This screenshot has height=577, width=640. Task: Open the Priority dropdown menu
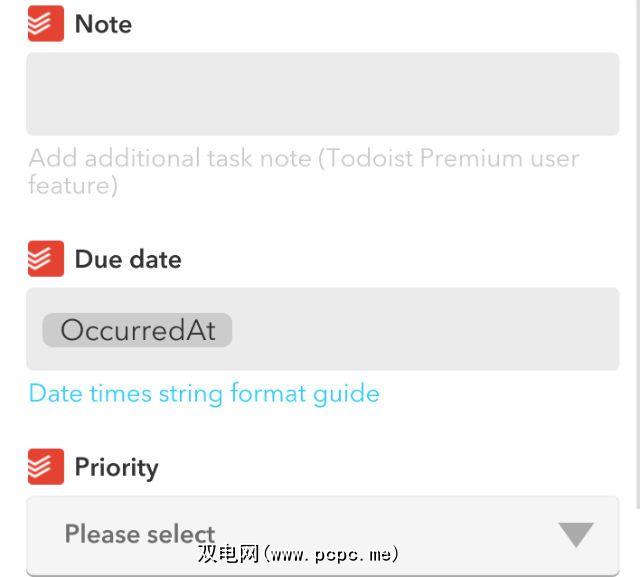coord(322,535)
